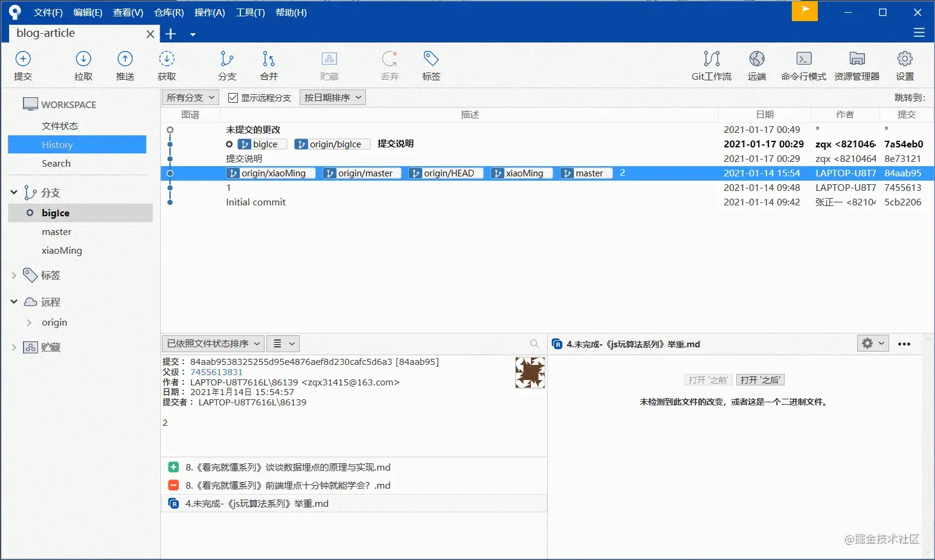
Task: Open the 操作(A) menu
Action: 210,12
